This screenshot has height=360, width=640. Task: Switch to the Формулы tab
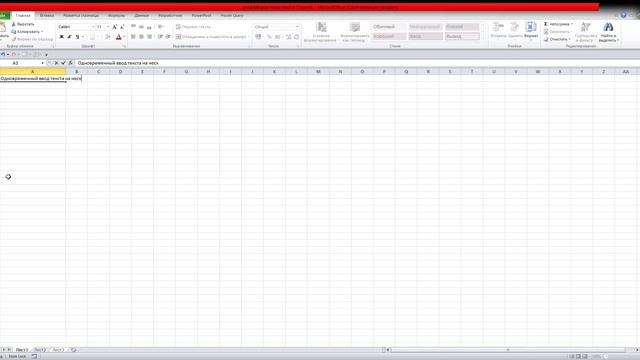116,16
